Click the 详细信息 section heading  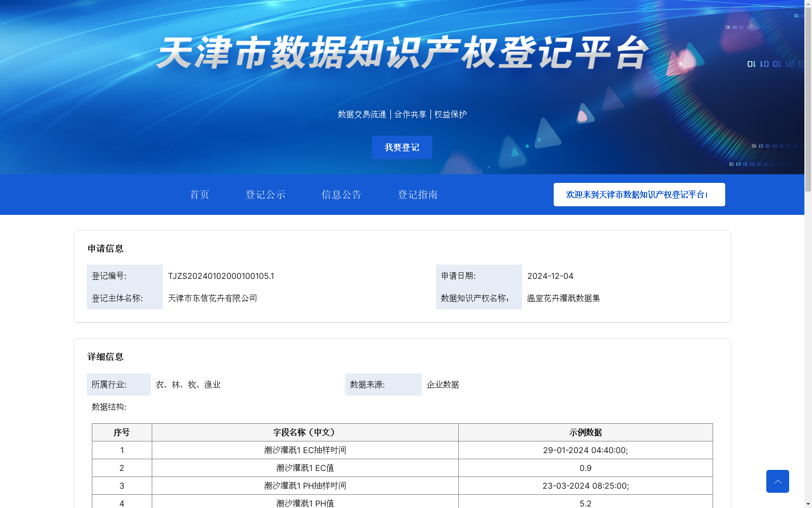[106, 357]
